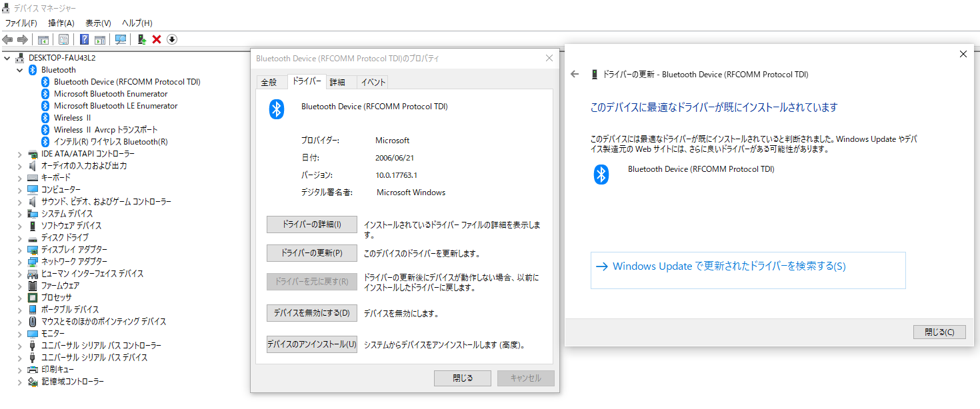Click ドライバーの更新(P) button
The image size is (980, 409).
(x=312, y=253)
